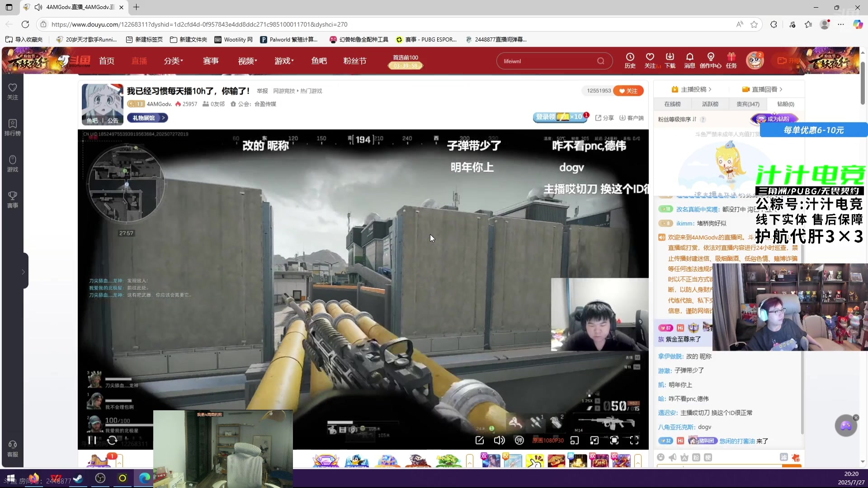Switch to the 在线榜 tab
868x488 pixels.
click(x=672, y=104)
